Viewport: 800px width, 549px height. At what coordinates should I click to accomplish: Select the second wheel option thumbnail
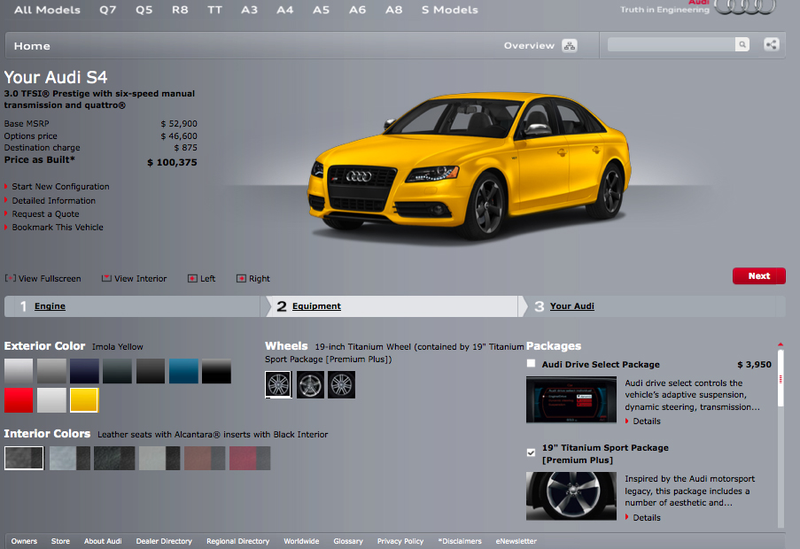[310, 385]
